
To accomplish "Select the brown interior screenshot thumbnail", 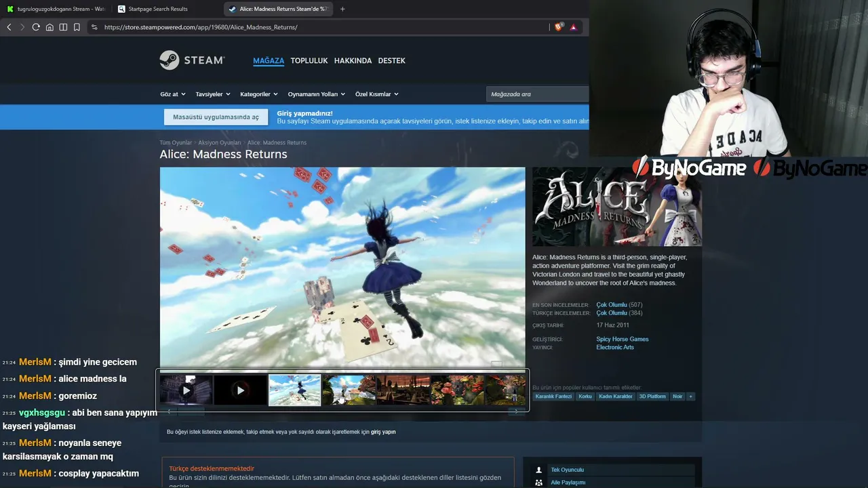I will [403, 390].
